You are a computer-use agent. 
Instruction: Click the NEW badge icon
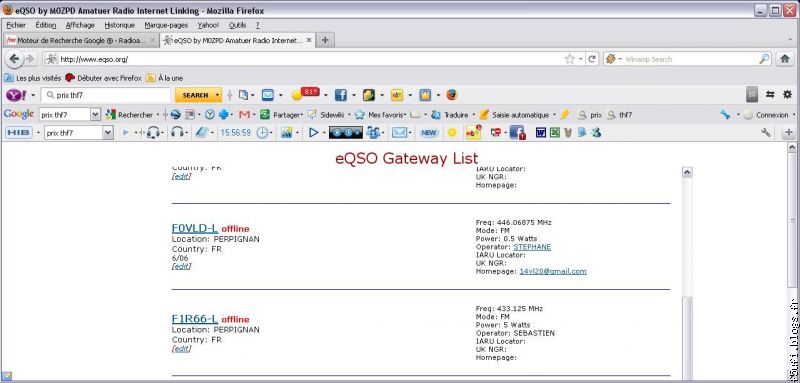(x=429, y=133)
